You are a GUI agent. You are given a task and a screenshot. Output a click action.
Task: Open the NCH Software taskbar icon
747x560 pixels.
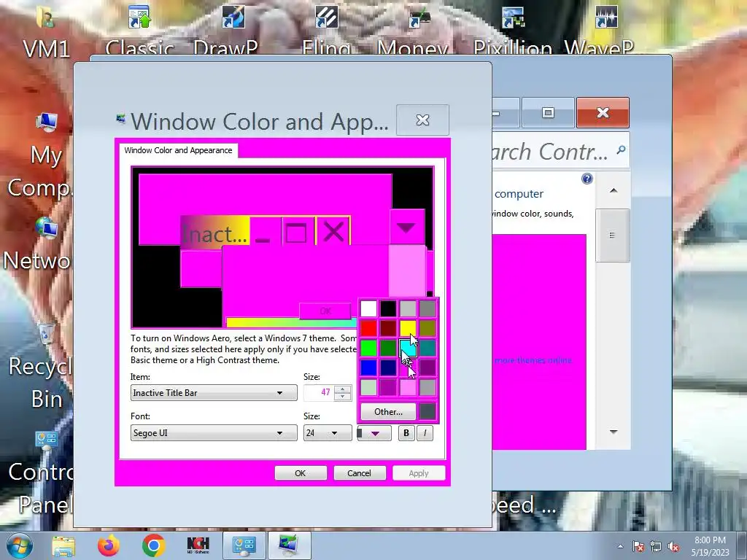click(198, 545)
